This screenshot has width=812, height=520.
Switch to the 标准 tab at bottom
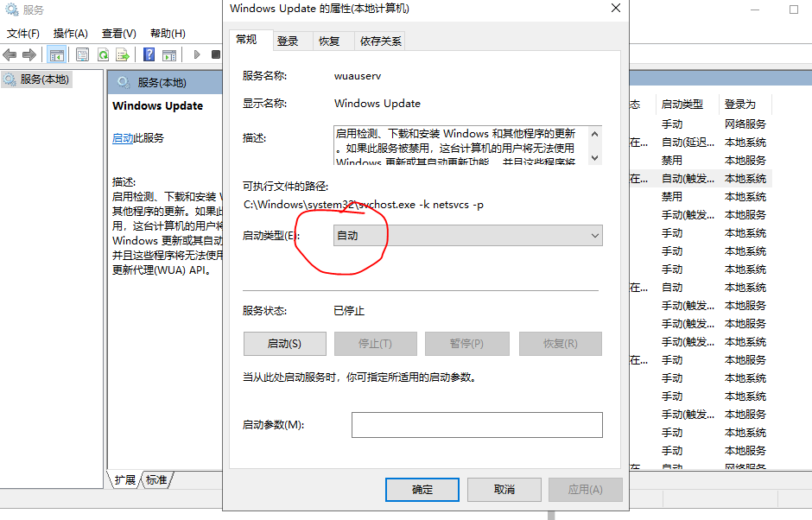(156, 480)
